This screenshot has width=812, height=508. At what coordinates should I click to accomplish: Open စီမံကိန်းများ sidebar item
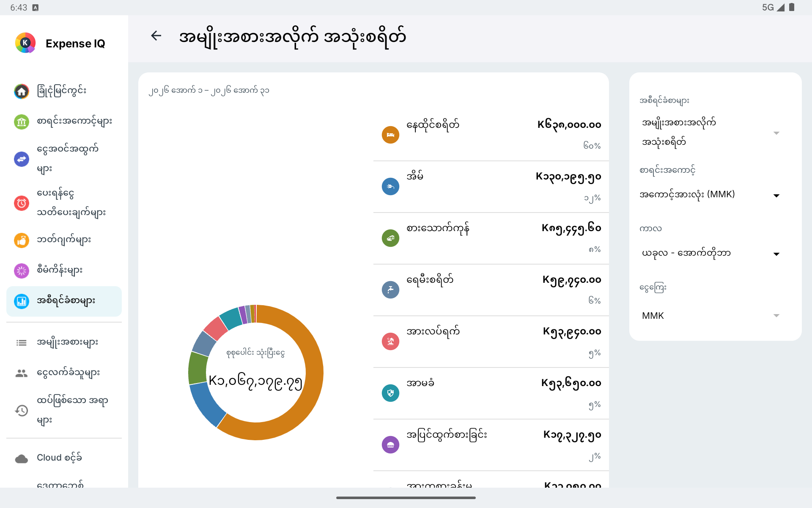[64, 271]
